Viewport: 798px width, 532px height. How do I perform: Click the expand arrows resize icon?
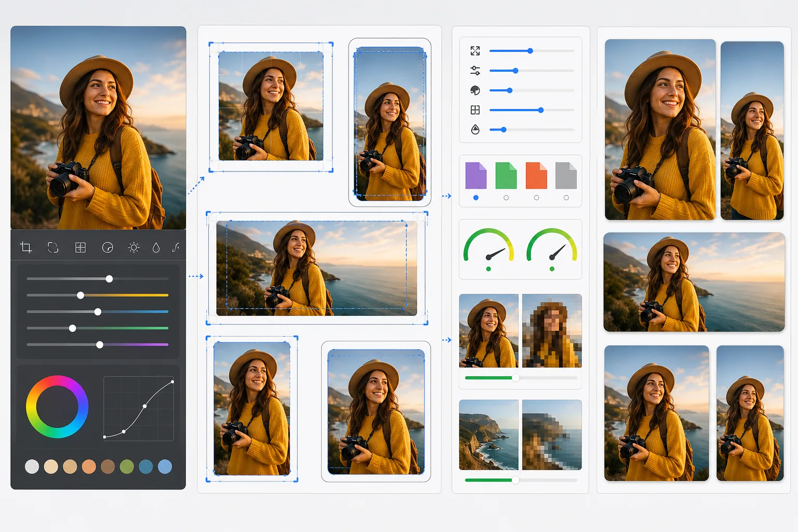point(475,51)
